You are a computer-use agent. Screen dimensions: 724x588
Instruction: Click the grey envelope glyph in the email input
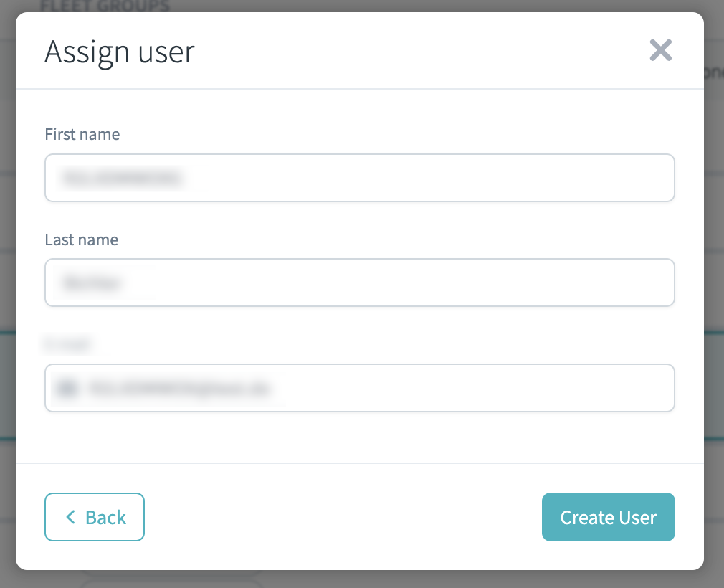click(x=65, y=387)
